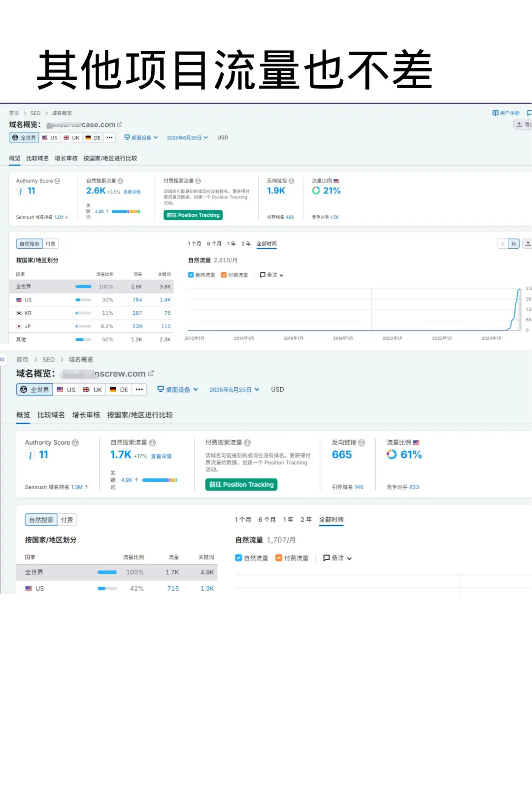The height and width of the screenshot is (798, 532).
Task: Toggle 付费流量 checkbox in nscrew.com chart
Action: [x=279, y=558]
